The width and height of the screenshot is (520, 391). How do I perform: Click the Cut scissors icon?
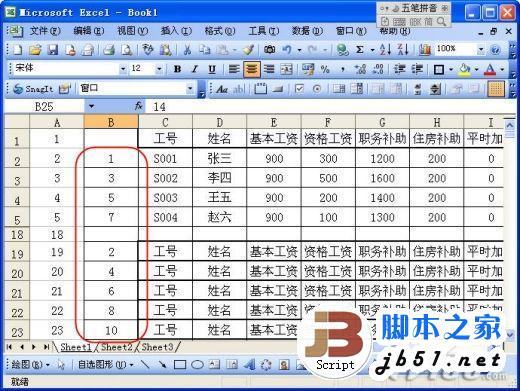click(188, 50)
